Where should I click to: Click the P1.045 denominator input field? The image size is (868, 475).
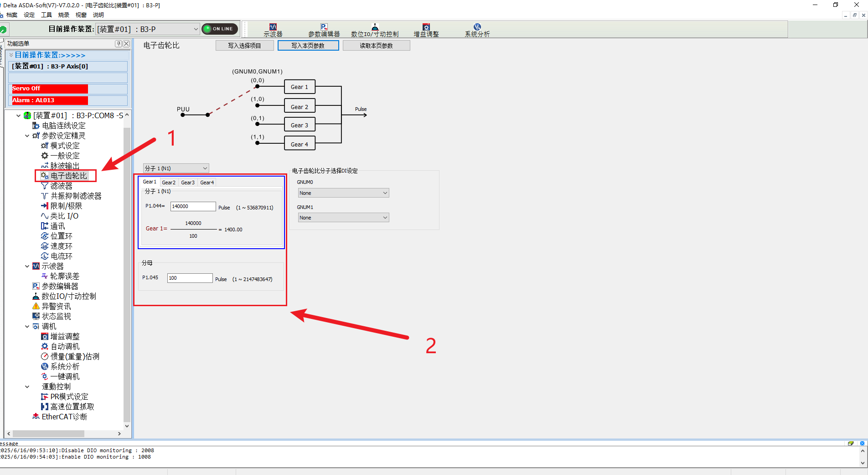click(190, 278)
